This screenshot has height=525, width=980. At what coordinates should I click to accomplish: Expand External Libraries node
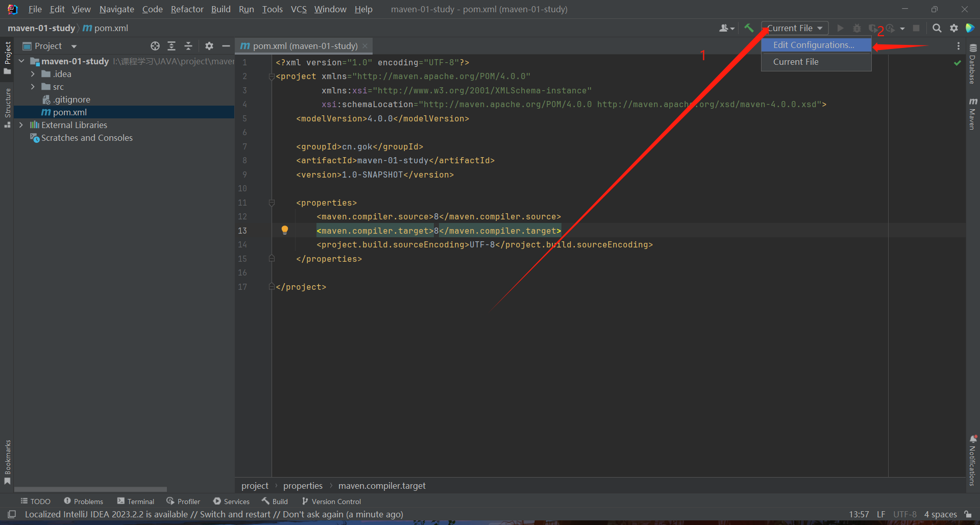coord(21,125)
